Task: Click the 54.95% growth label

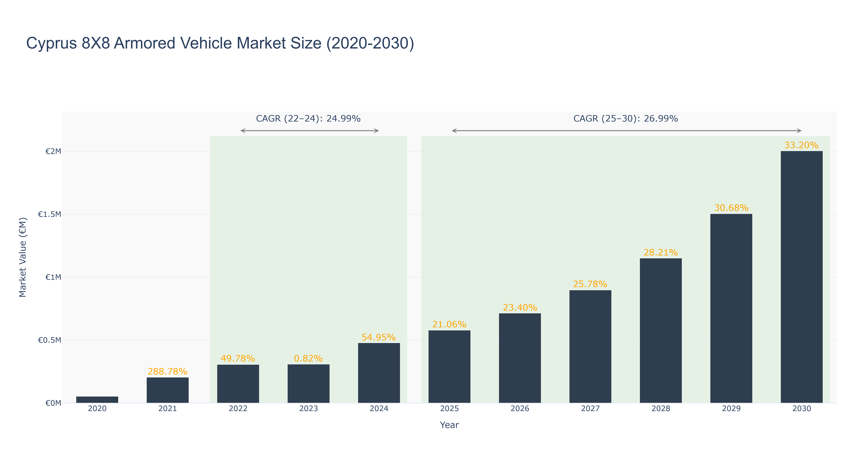Action: pos(379,337)
